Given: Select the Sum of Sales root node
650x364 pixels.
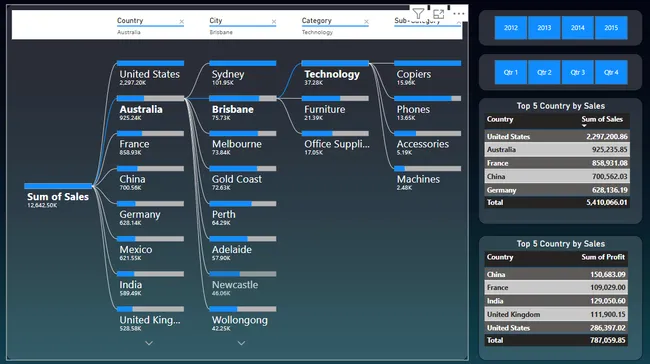Looking at the screenshot, I should click(x=58, y=196).
